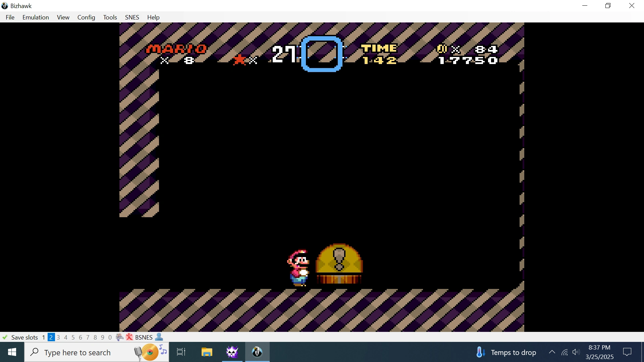
Task: Open the Tools menu
Action: 110,17
